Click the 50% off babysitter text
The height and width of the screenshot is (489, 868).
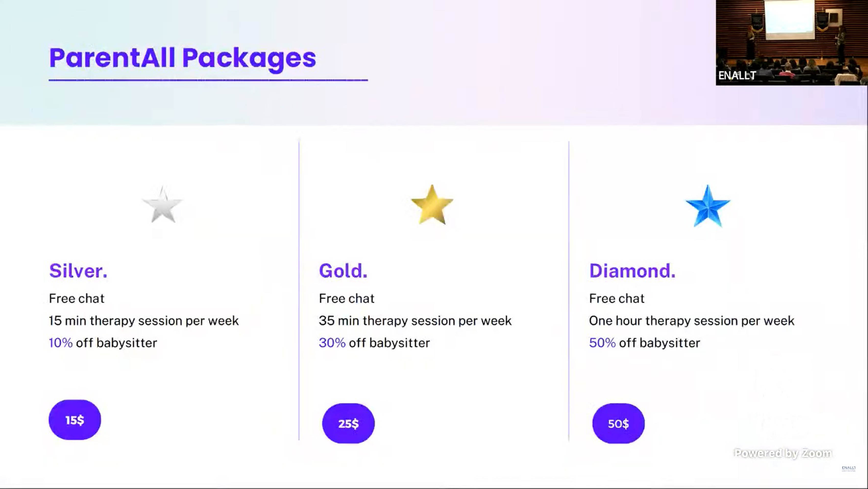coord(645,343)
